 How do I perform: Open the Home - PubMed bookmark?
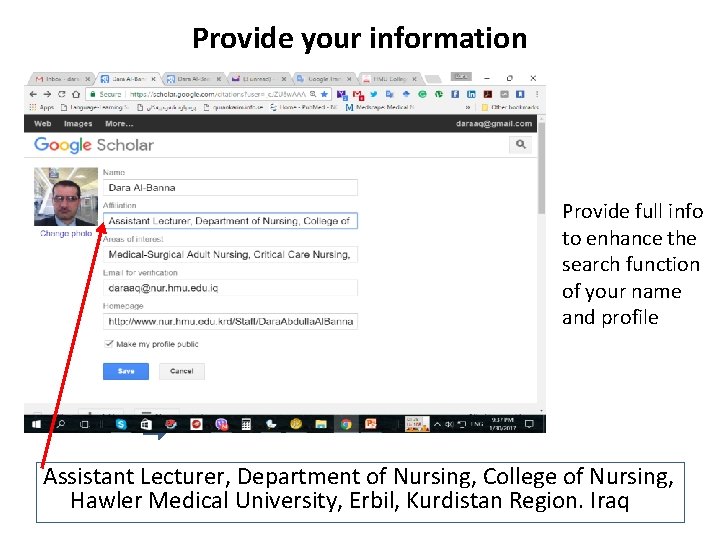(x=304, y=107)
